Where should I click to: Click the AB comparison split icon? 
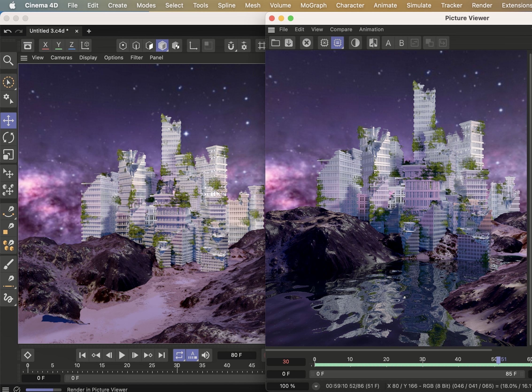click(373, 43)
